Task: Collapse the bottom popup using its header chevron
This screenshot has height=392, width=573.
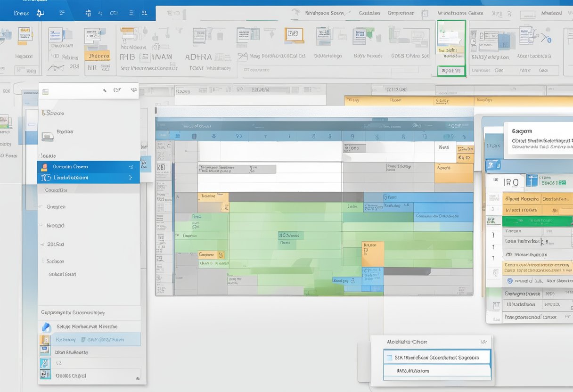Action: click(x=483, y=342)
